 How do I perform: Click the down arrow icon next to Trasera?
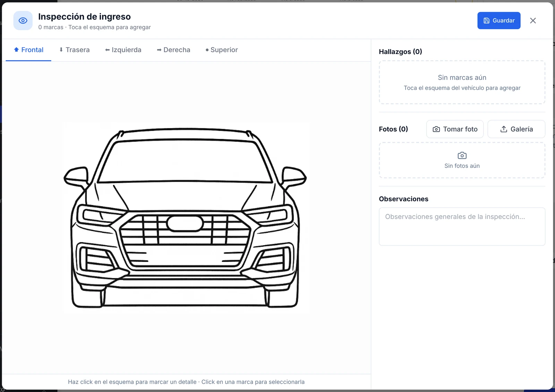[x=61, y=50]
